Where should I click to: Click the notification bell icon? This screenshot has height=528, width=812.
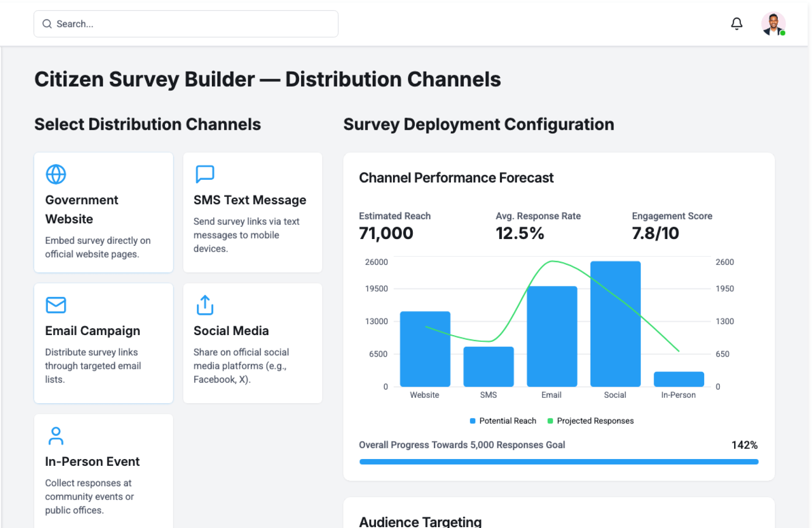pyautogui.click(x=736, y=24)
